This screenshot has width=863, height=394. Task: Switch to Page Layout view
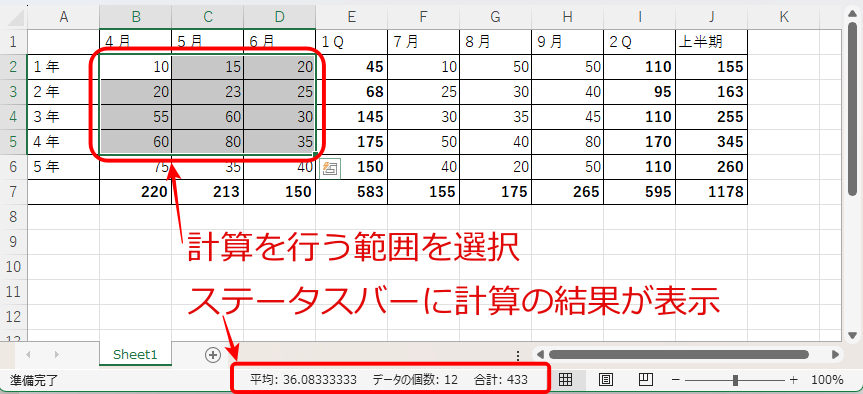(x=606, y=379)
